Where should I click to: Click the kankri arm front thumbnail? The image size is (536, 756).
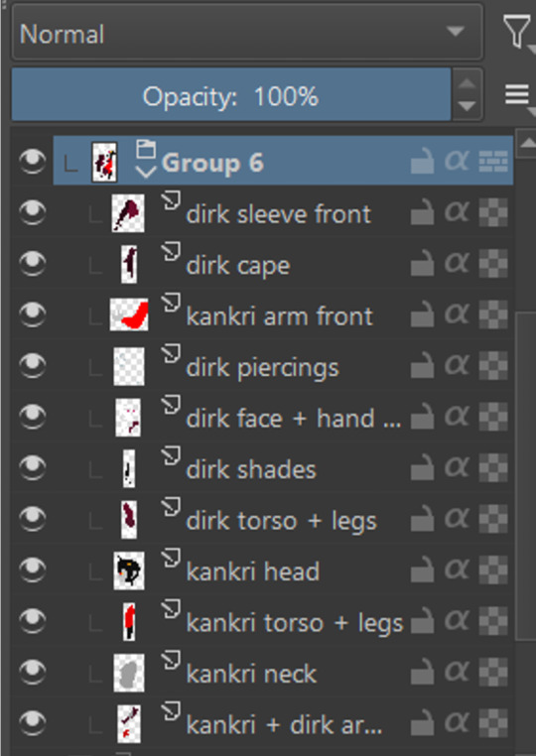point(129,315)
